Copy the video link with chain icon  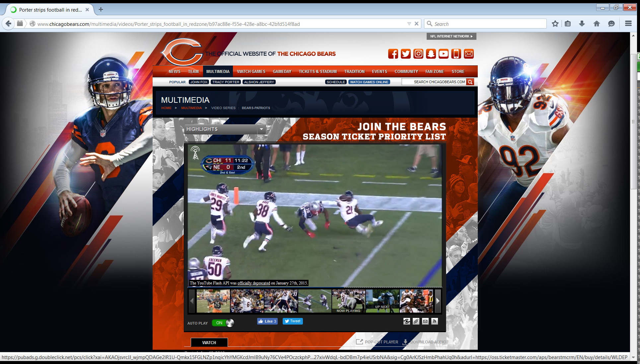pyautogui.click(x=416, y=321)
